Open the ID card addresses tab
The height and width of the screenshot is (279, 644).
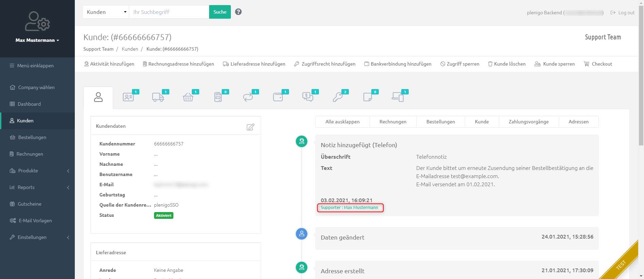[128, 98]
